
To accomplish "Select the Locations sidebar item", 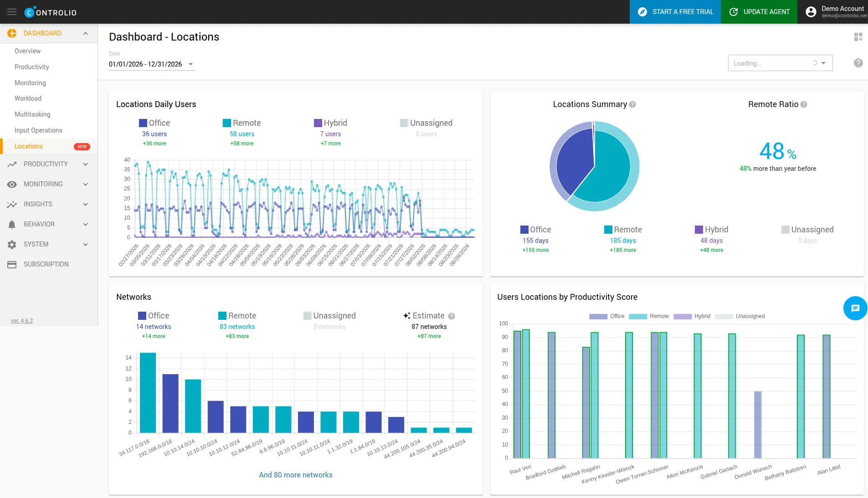I will click(49, 146).
